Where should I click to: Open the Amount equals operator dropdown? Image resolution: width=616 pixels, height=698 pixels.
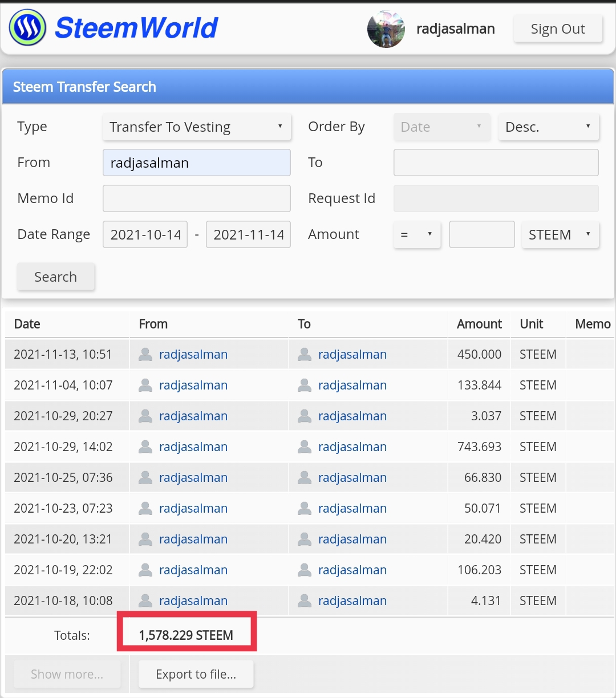click(x=417, y=234)
